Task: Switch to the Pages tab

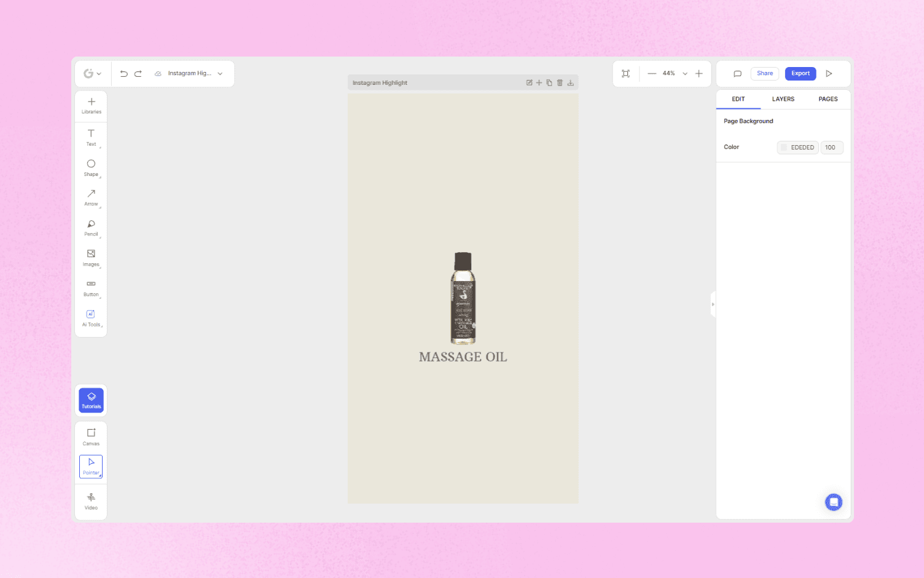Action: tap(828, 99)
